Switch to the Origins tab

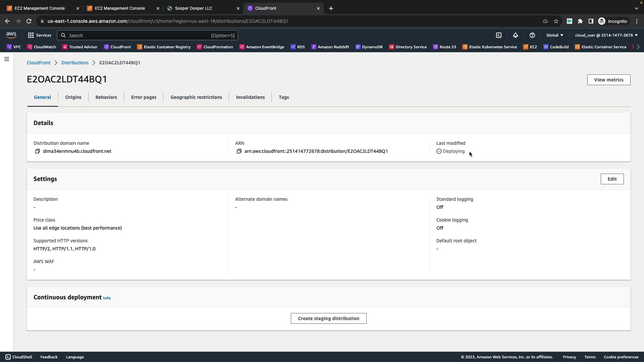point(73,97)
